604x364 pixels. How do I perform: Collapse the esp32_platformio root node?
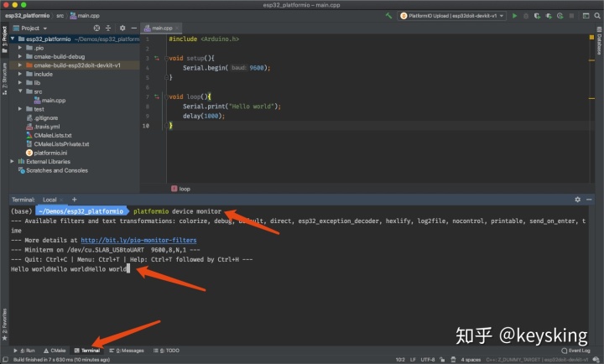click(x=13, y=39)
